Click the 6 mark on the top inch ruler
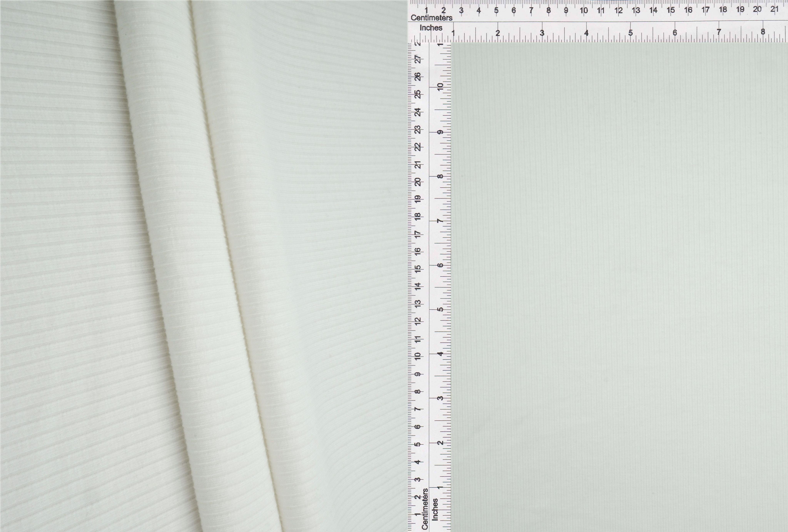Viewport: 788px width, 532px height. (675, 33)
